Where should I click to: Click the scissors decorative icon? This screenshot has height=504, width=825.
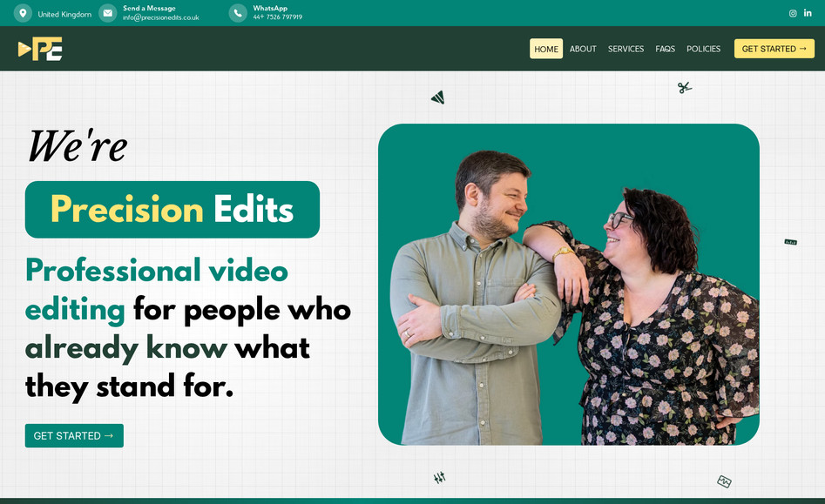pos(685,87)
